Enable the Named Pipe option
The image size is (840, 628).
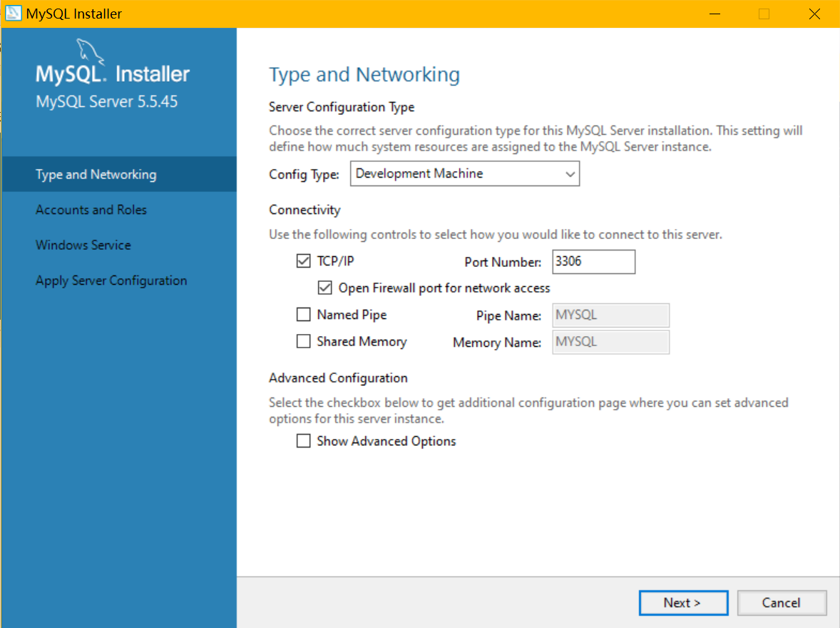pos(304,315)
